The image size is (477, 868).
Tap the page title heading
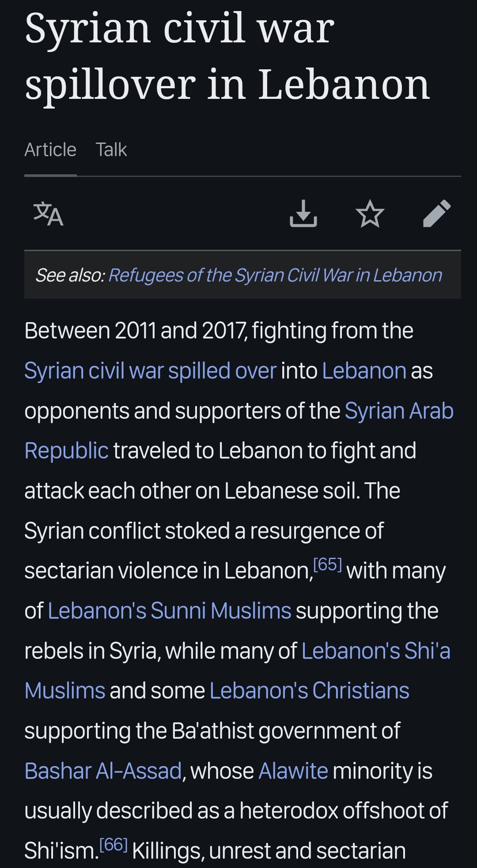pos(227,56)
